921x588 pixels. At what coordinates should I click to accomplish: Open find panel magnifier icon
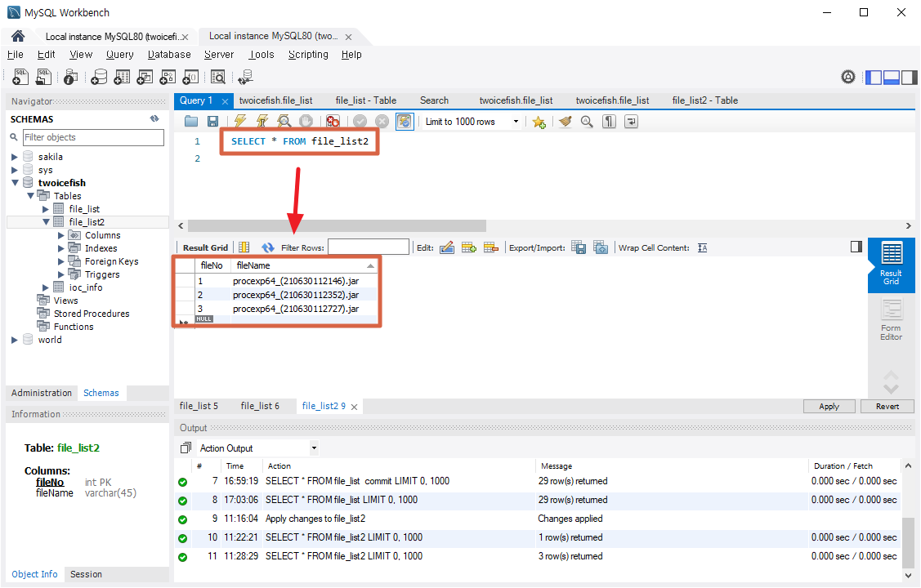coord(587,122)
